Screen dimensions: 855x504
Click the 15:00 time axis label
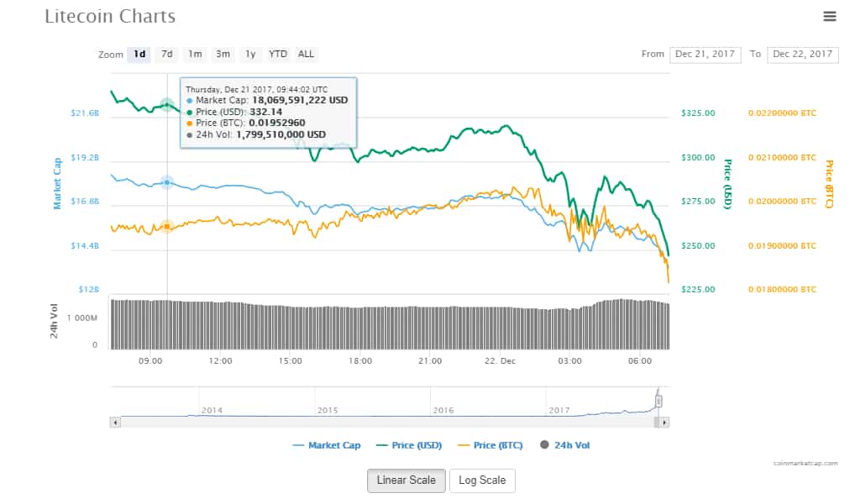click(290, 361)
